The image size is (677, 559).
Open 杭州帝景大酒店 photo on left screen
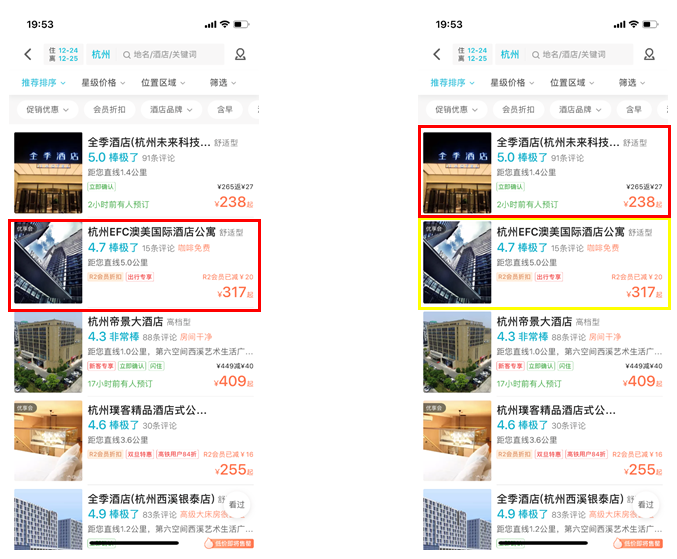point(48,352)
